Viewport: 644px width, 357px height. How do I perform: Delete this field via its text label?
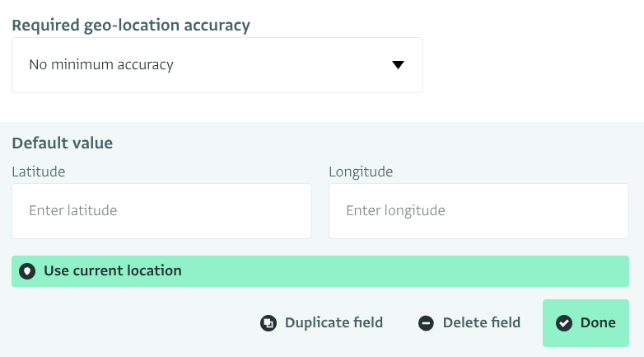482,322
